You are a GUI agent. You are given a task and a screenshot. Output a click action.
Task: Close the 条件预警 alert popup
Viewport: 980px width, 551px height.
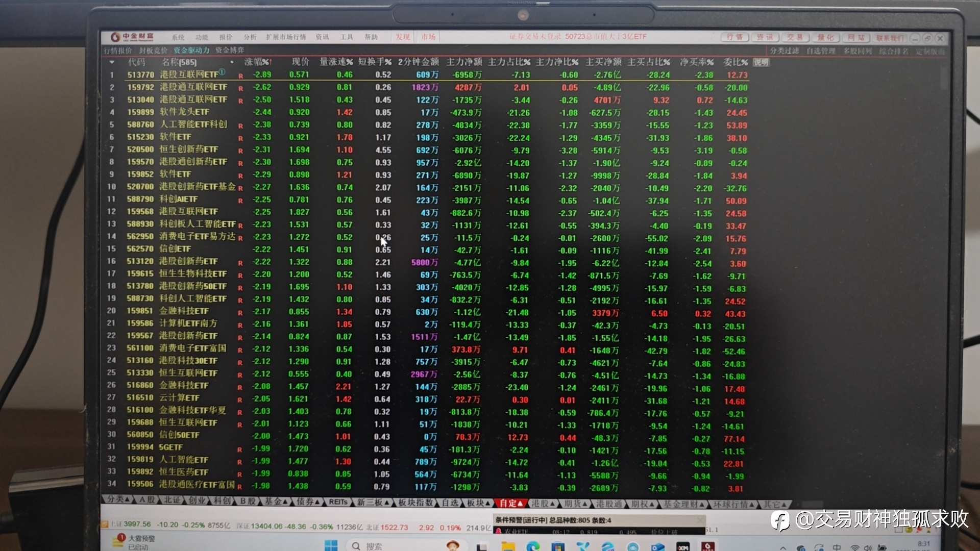click(x=701, y=520)
